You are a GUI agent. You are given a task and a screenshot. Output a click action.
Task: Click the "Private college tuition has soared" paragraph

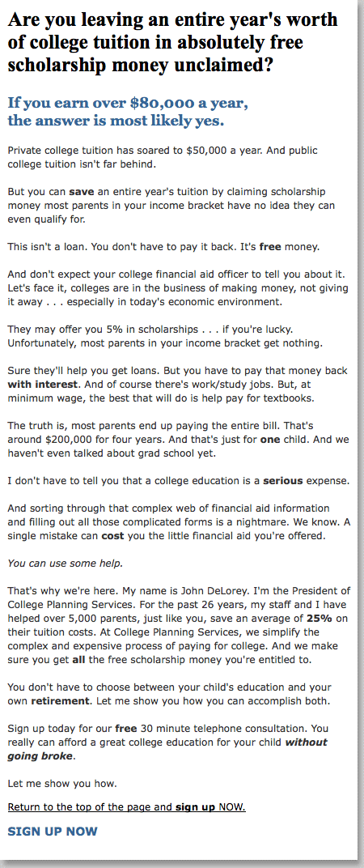coord(163,157)
